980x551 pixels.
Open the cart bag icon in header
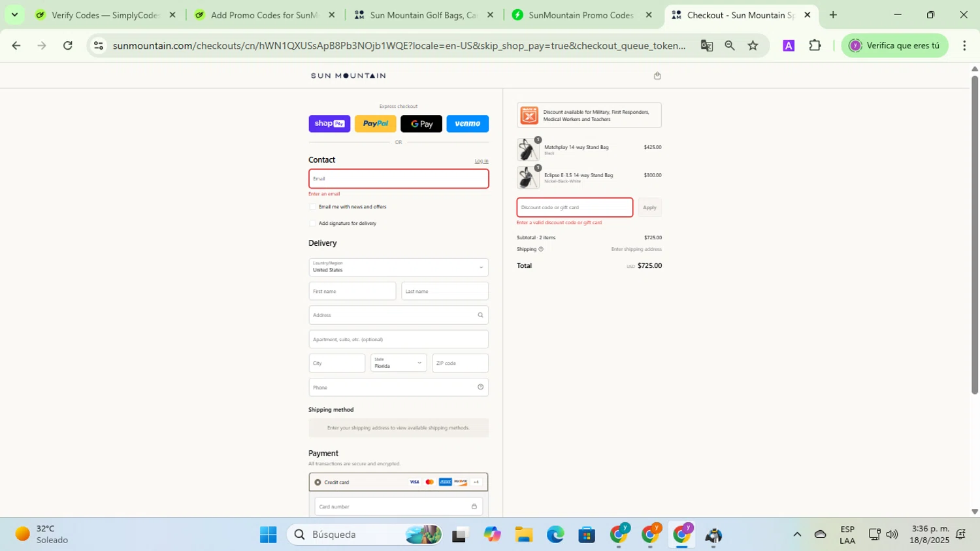coord(657,76)
